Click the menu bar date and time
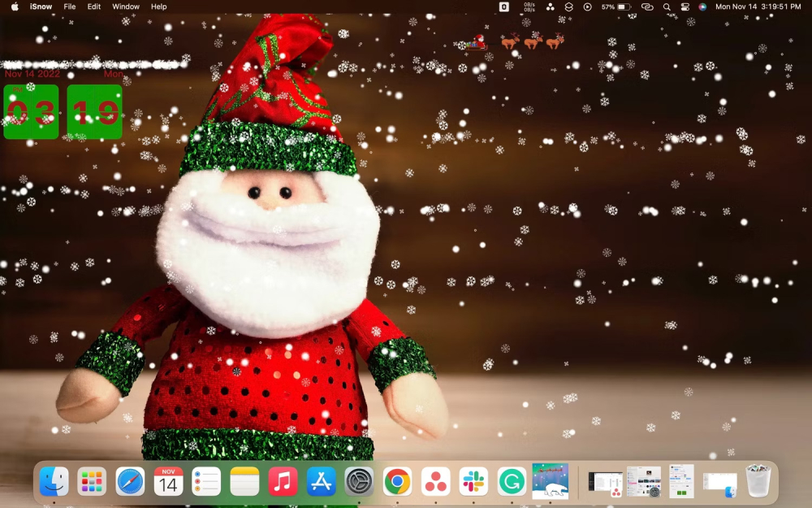Screen dimensions: 812x508 pyautogui.click(x=758, y=7)
